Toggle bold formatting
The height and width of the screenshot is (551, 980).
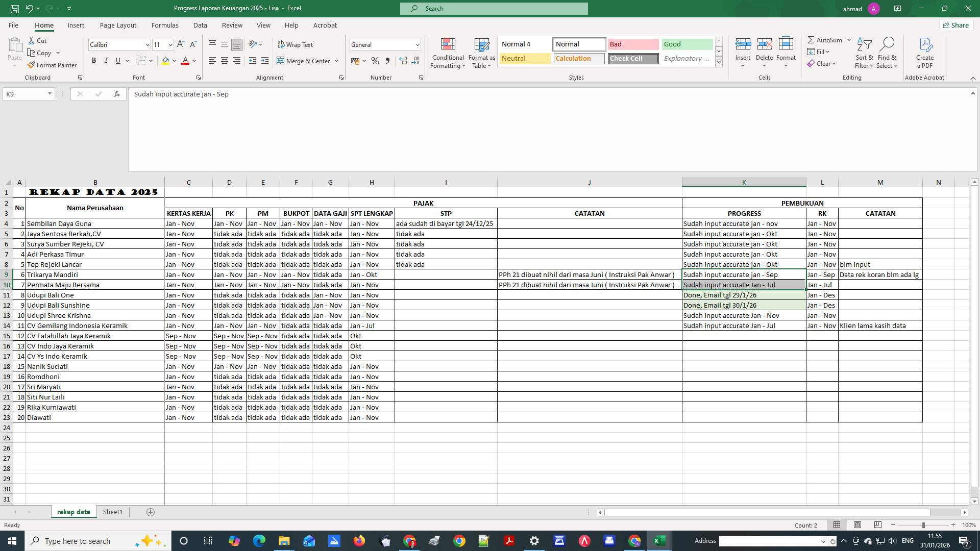pos(93,60)
